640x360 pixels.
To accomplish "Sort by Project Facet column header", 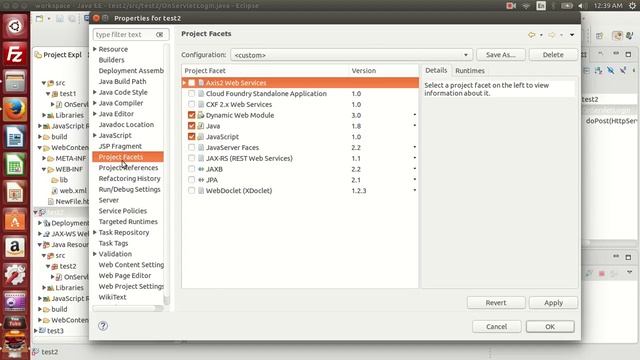I will tap(265, 71).
